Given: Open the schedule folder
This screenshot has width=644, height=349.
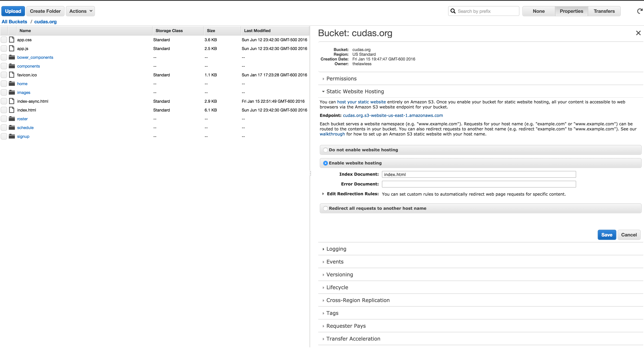Looking at the screenshot, I should 25,128.
